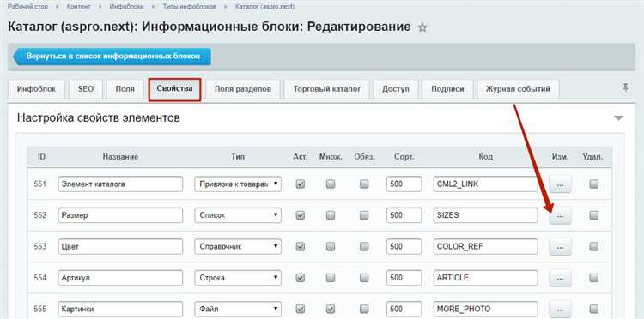This screenshot has width=644, height=319.
Task: Enable required checkbox for Цвет
Action: click(x=364, y=246)
